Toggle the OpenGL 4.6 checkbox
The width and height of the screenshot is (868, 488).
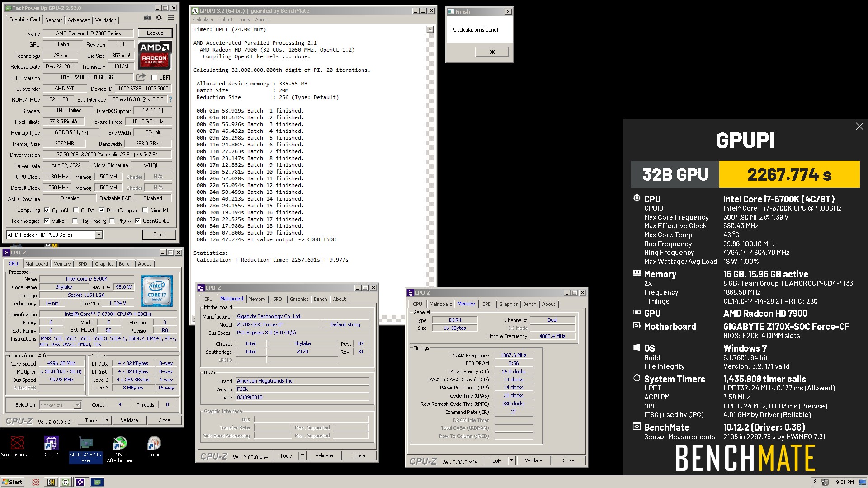[x=137, y=221]
